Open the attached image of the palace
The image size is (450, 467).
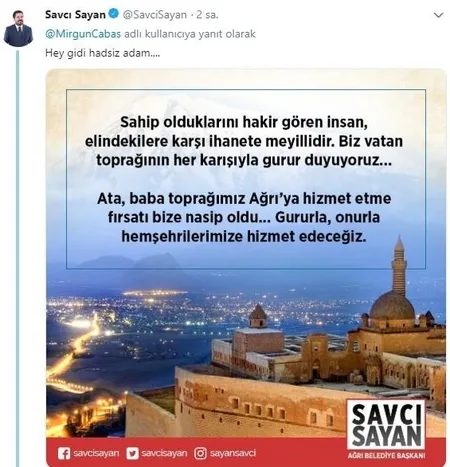246,268
